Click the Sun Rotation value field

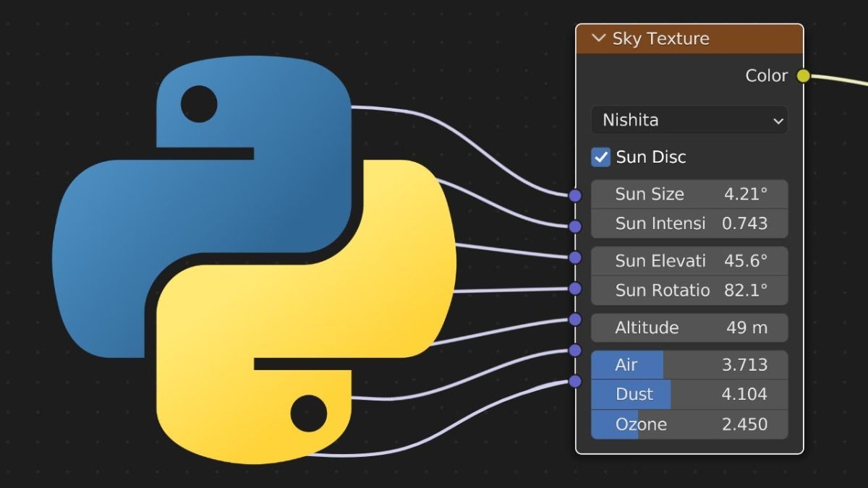(x=689, y=291)
